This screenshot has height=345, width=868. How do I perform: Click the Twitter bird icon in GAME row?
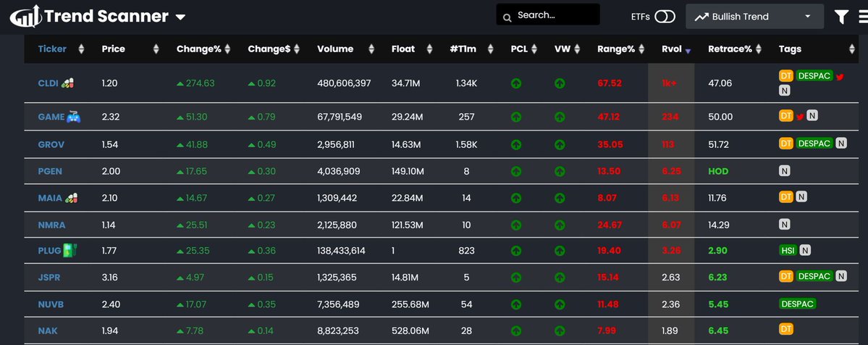pos(799,117)
